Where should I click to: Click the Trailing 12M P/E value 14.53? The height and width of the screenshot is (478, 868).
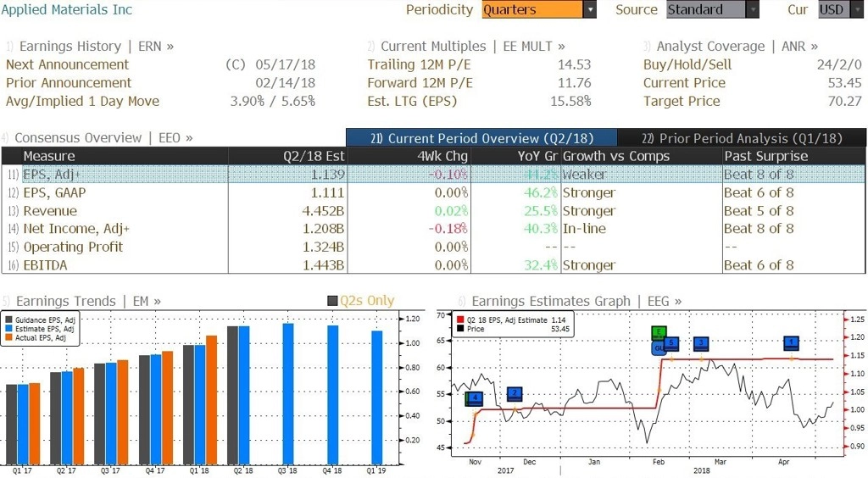tap(574, 64)
